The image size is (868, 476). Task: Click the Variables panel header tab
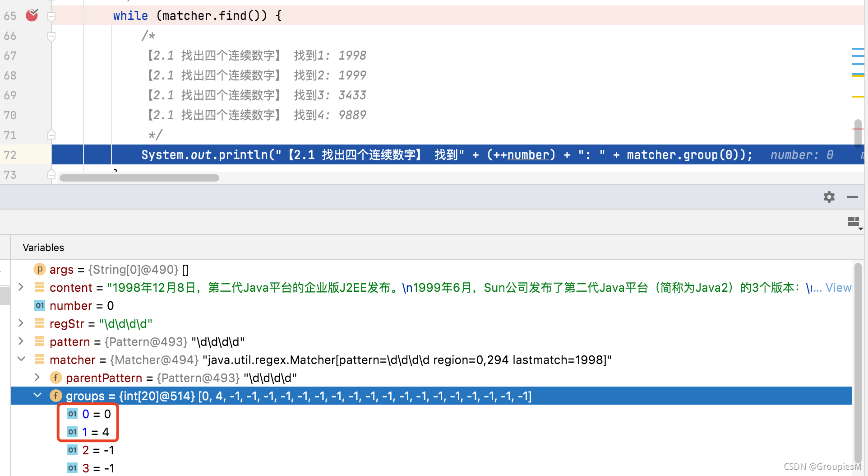click(x=43, y=247)
